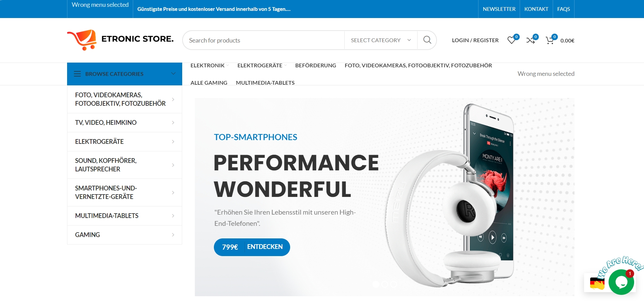Open the Newsletter link in top bar
Image resolution: width=644 pixels, height=302 pixels.
pos(499,9)
